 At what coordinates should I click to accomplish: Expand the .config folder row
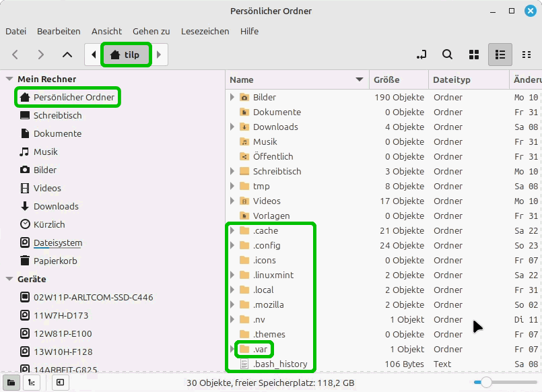[233, 245]
